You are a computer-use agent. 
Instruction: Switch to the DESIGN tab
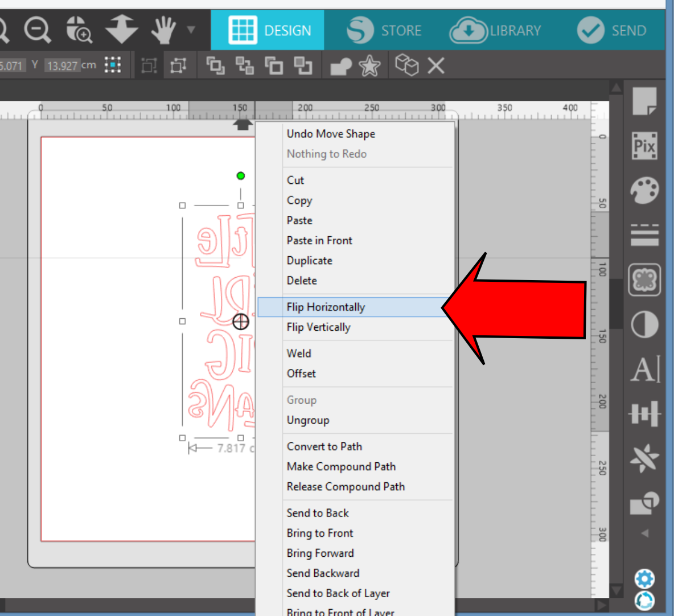pos(268,30)
